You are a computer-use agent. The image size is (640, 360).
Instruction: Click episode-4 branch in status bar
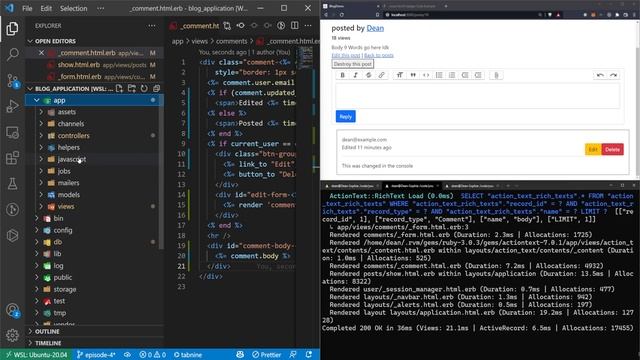(x=96, y=355)
